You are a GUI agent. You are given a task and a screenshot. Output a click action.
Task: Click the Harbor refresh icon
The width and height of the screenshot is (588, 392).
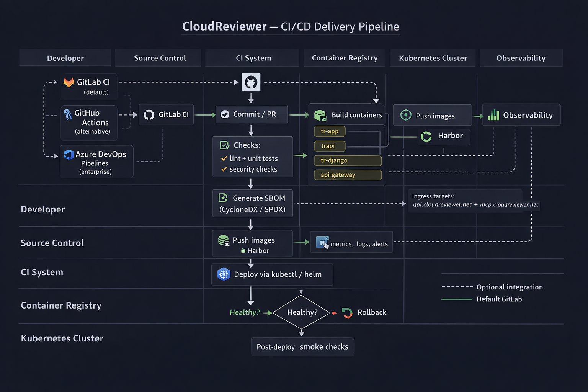(426, 136)
